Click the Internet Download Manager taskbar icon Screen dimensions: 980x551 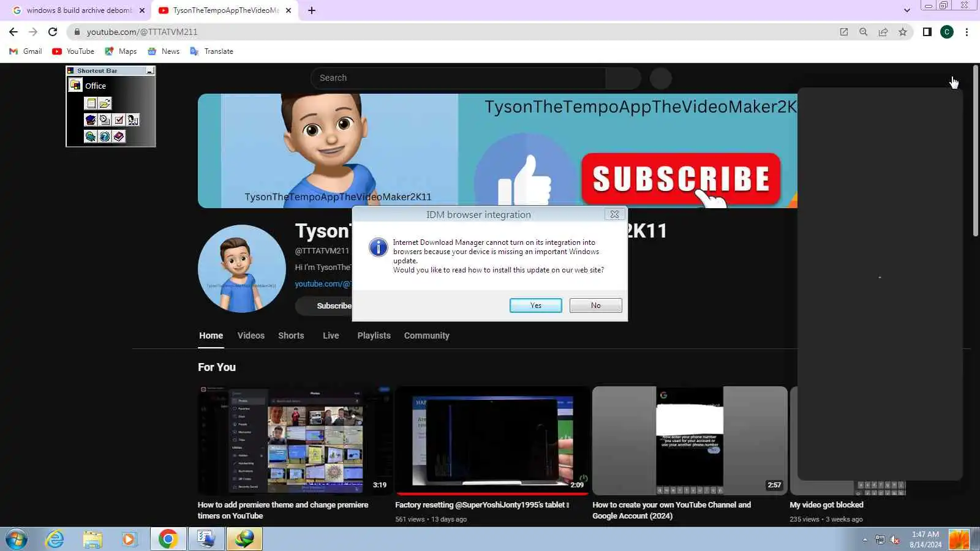[244, 539]
